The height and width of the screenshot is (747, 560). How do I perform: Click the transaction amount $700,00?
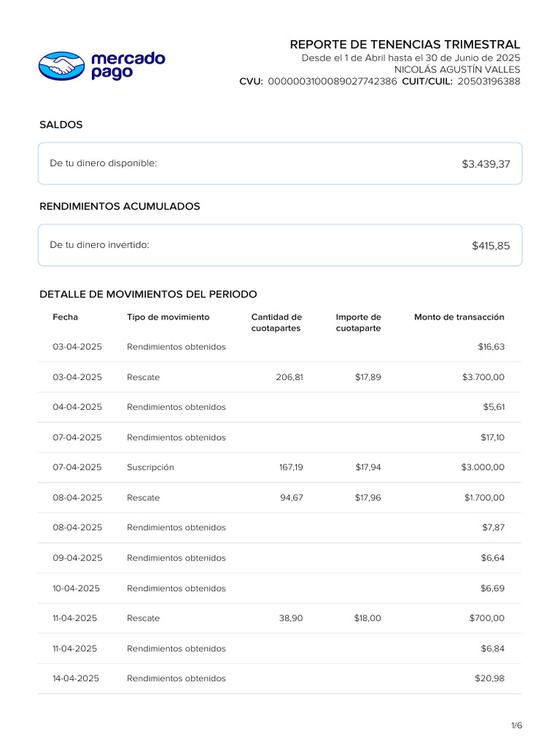486,619
